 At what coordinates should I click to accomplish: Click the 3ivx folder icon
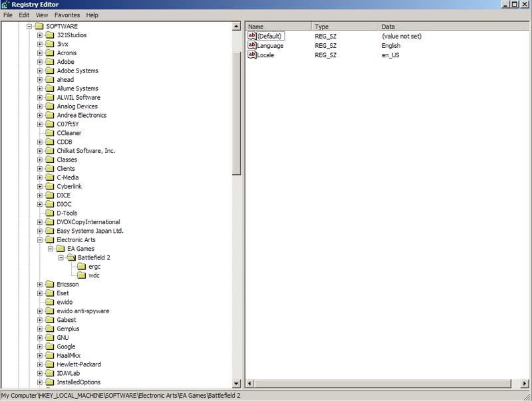50,44
